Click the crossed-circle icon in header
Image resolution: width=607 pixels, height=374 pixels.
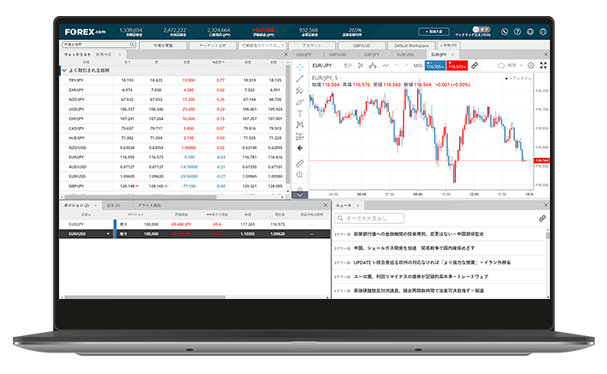click(x=504, y=32)
